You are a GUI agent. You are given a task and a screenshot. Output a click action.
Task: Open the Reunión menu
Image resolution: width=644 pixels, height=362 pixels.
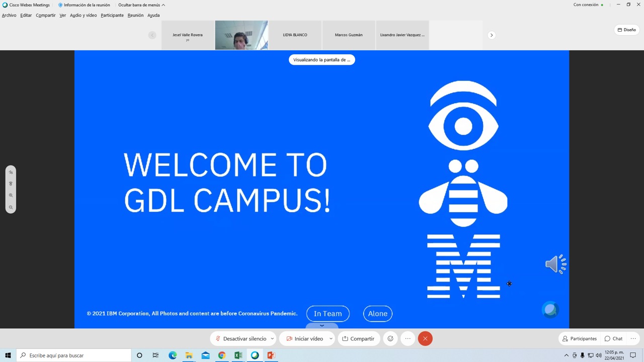[x=135, y=15]
